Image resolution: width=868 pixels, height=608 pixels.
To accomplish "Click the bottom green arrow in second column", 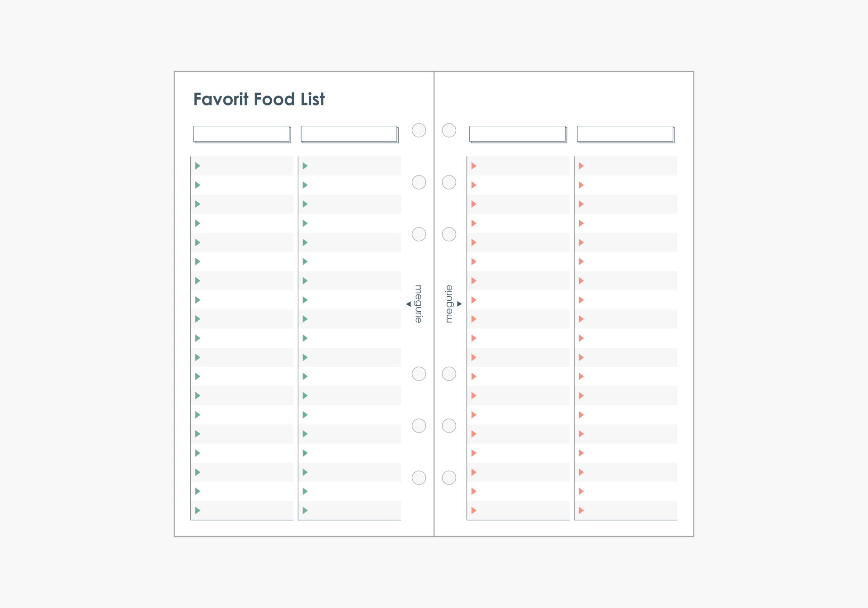I will 305,510.
